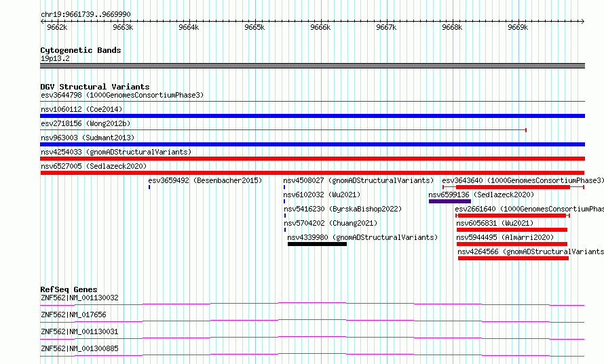Click the gray 19p13.2 cytogenetic band bar
Image resolution: width=604 pixels, height=364 pixels.
point(312,66)
